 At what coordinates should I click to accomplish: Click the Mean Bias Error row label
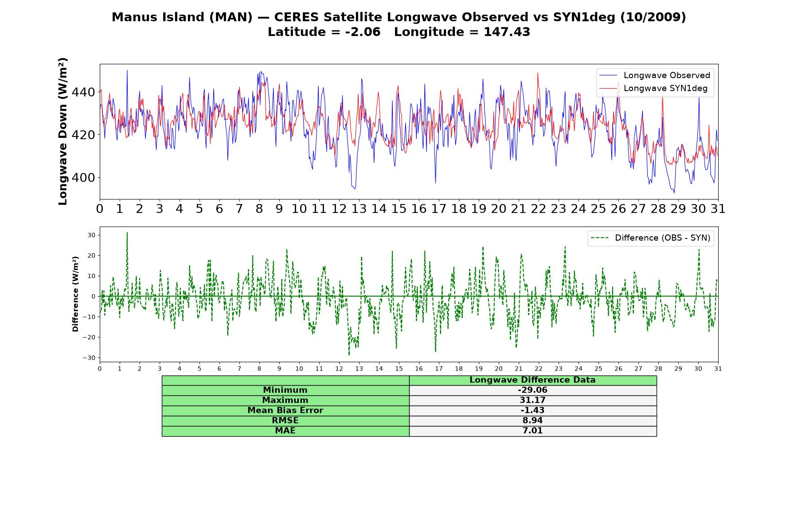[286, 411]
